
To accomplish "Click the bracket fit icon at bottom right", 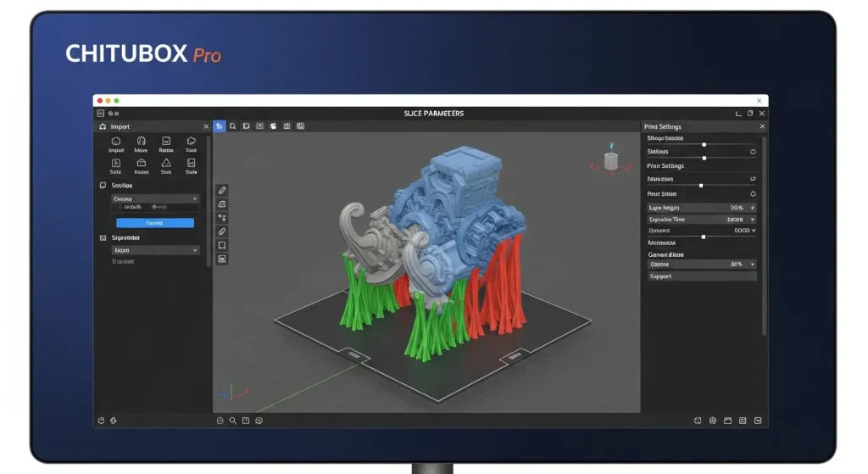I will [698, 421].
